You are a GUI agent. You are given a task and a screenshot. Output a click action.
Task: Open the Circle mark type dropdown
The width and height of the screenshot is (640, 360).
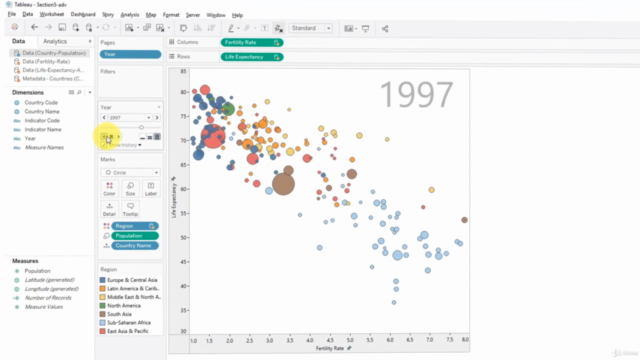coord(130,173)
